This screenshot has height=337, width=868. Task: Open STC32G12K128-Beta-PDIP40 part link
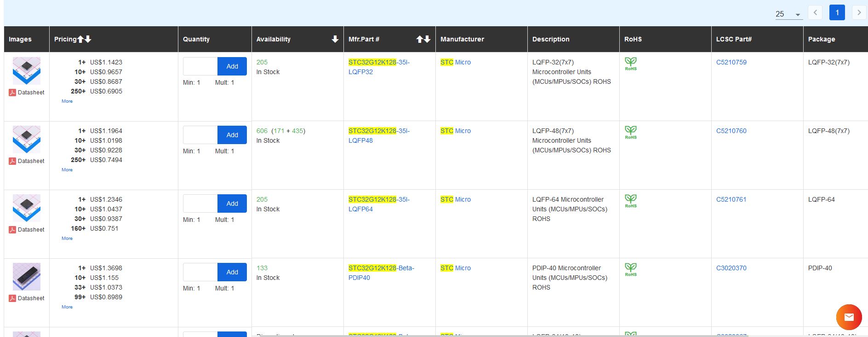(381, 273)
